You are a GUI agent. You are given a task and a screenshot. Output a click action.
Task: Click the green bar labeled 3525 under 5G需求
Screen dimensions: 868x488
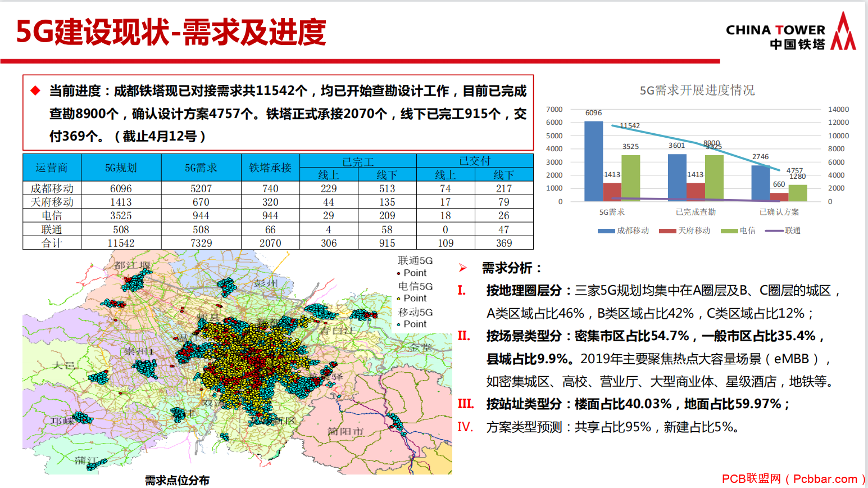click(x=630, y=178)
